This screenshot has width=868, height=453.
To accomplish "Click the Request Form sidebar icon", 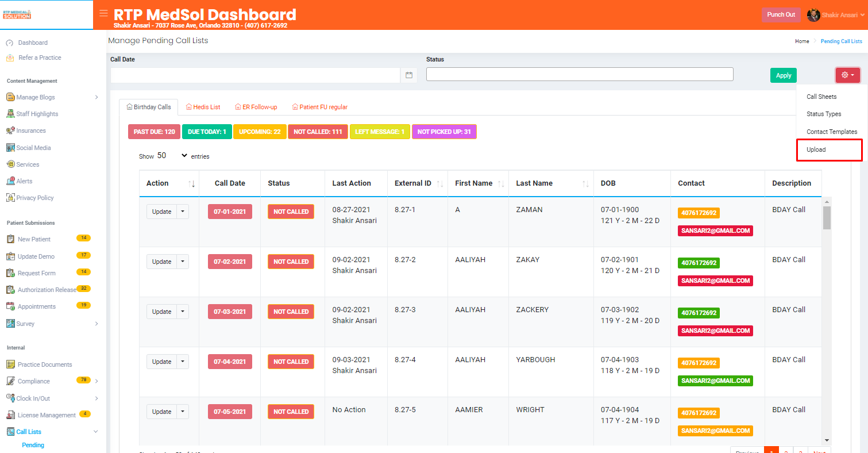I will point(10,273).
